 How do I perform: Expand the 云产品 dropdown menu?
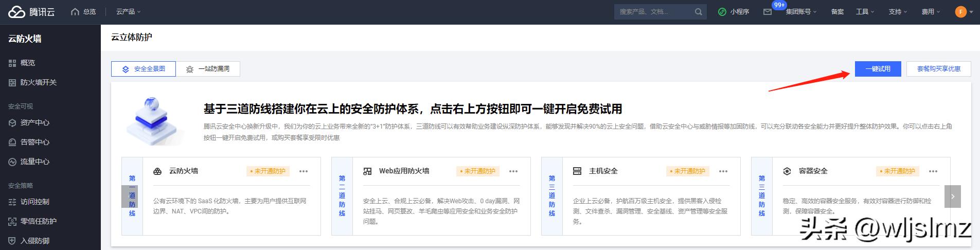[128, 12]
